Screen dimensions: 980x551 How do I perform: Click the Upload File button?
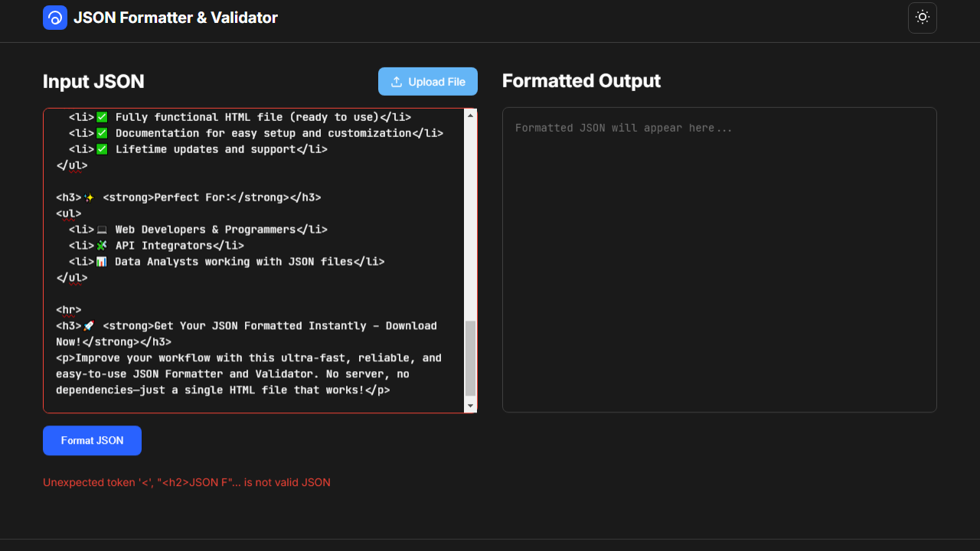[428, 82]
